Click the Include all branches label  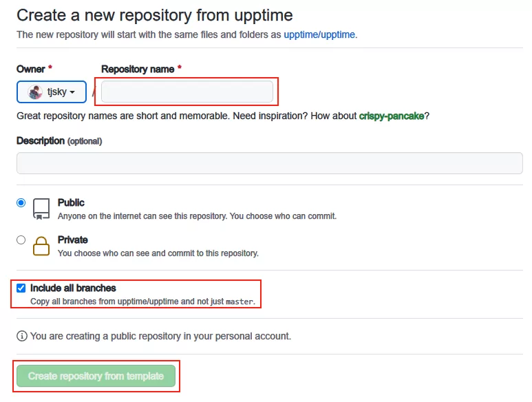73,288
